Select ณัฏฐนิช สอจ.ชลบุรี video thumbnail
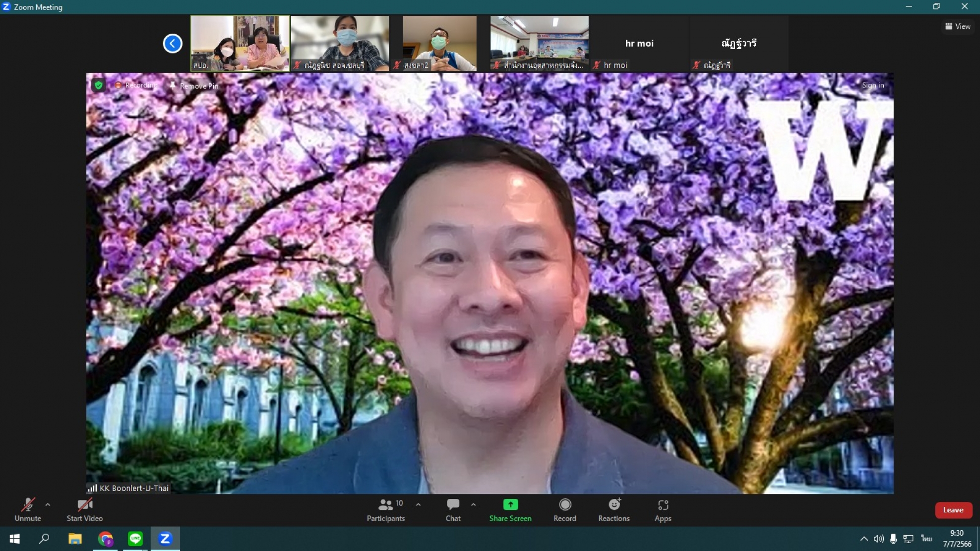 coord(340,43)
